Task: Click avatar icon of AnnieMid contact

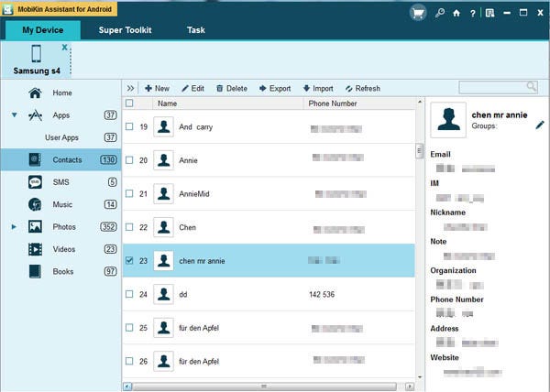Action: (x=163, y=194)
